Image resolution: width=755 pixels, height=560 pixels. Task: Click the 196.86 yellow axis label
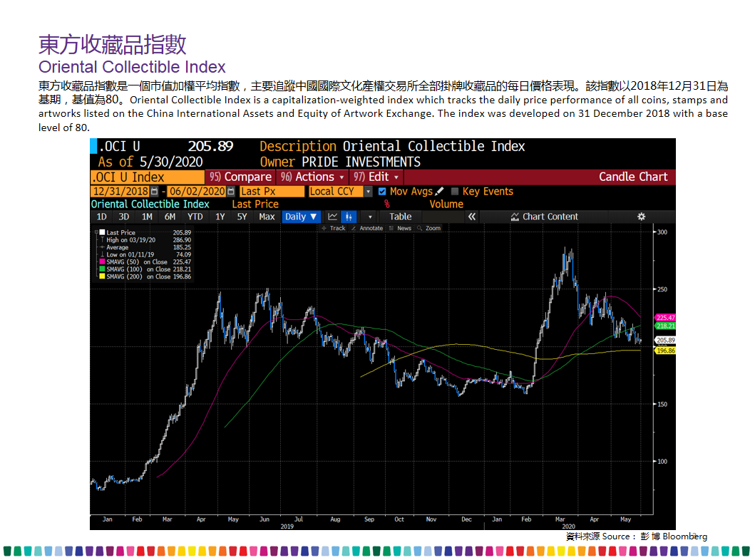pos(665,351)
